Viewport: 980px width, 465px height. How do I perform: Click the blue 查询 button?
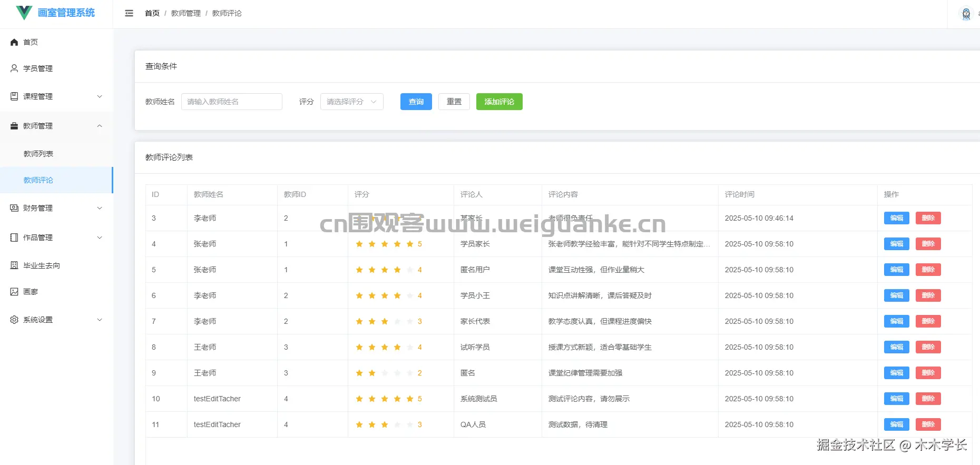416,102
